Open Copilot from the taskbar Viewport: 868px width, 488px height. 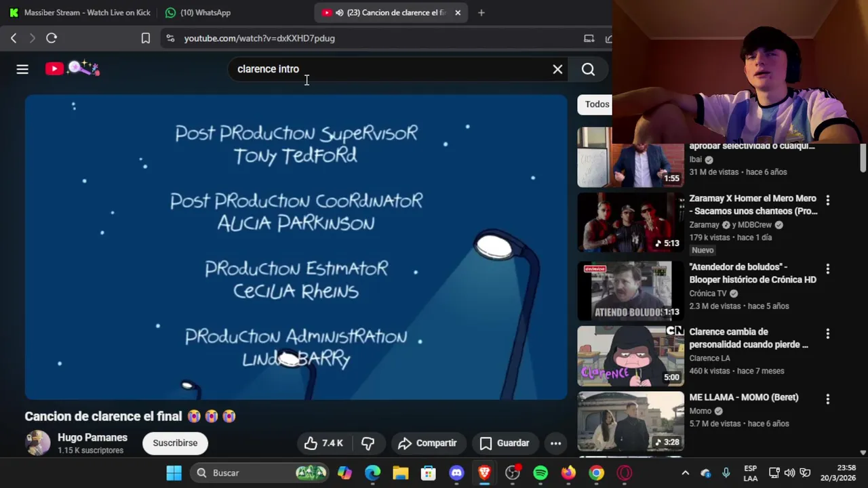pos(345,473)
